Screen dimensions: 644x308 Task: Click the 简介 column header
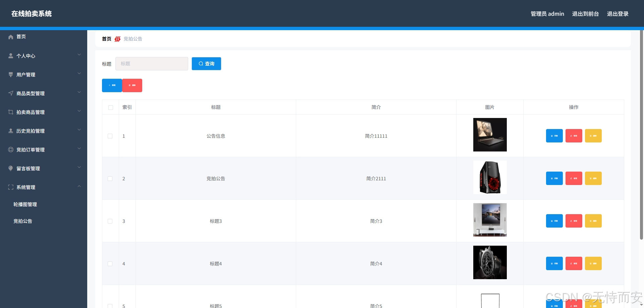[376, 107]
